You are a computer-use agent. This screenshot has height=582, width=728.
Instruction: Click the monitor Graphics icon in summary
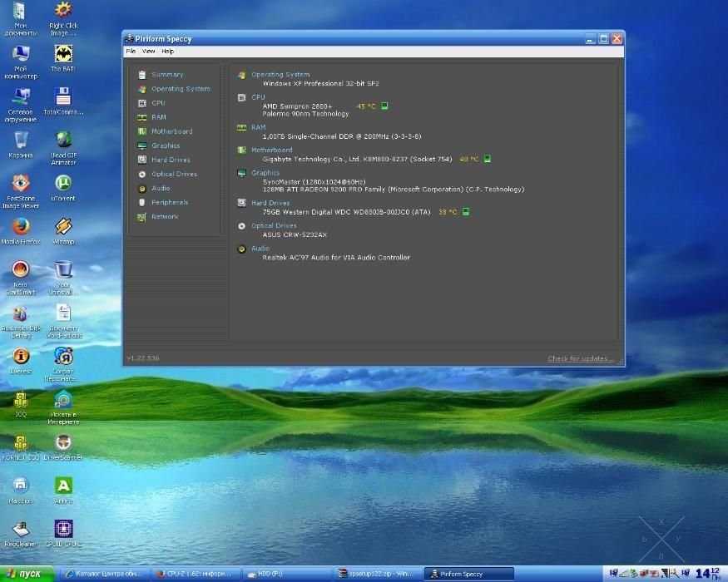241,173
